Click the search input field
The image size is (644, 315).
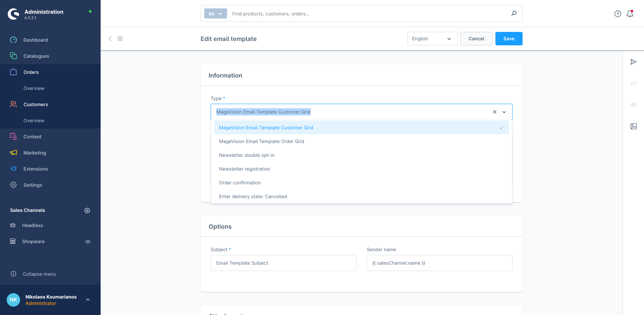tap(369, 14)
